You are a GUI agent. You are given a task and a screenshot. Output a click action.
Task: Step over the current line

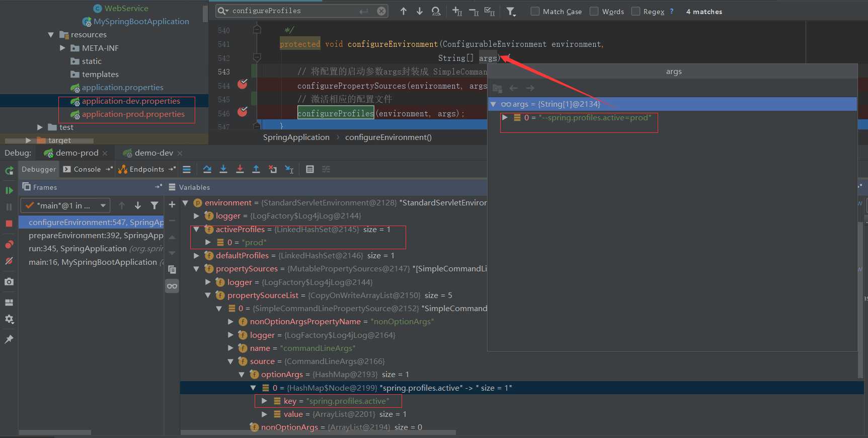207,169
